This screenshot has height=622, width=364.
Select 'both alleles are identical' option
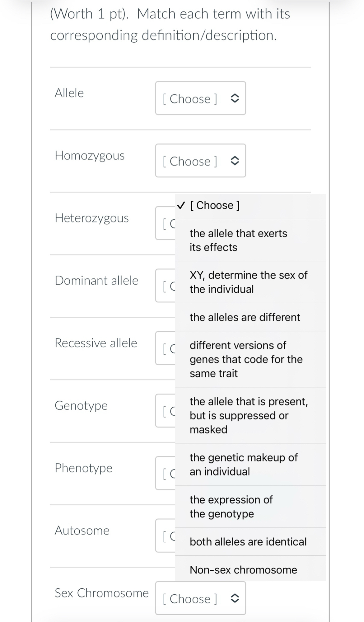click(x=248, y=541)
